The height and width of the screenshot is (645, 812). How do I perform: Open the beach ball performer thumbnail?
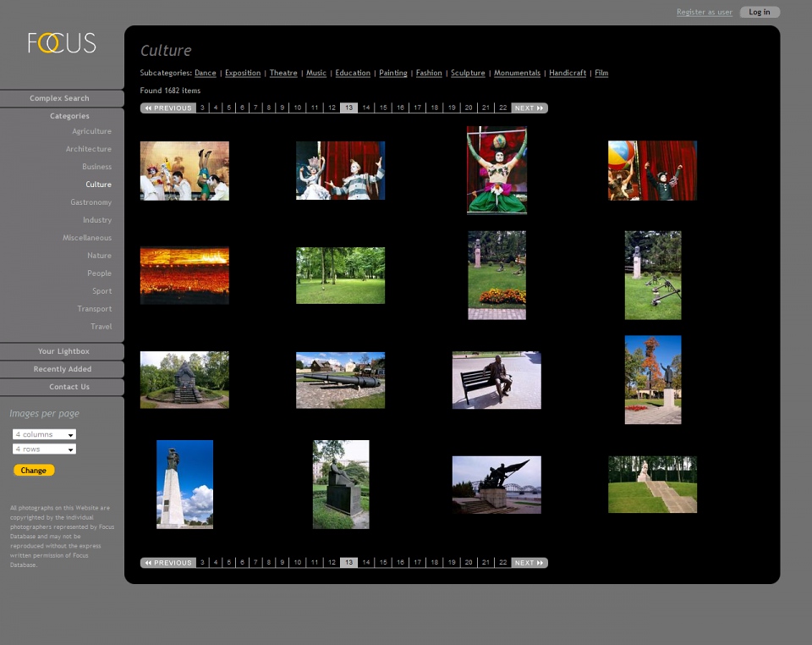(652, 171)
